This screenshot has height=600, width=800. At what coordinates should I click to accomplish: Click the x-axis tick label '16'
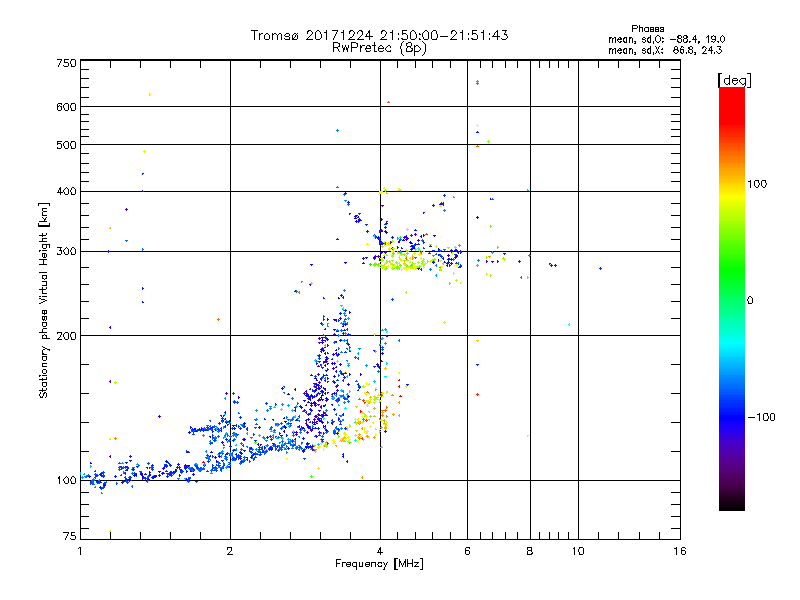point(680,551)
